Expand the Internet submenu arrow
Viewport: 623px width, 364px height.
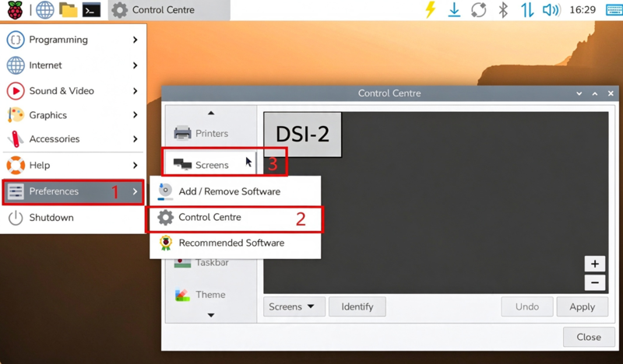point(136,65)
